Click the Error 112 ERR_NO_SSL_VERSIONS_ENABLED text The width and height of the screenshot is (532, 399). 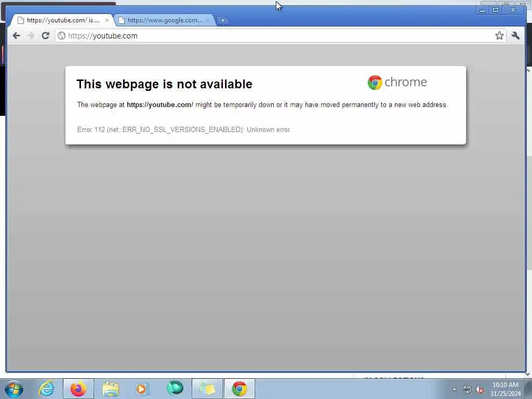pos(184,129)
